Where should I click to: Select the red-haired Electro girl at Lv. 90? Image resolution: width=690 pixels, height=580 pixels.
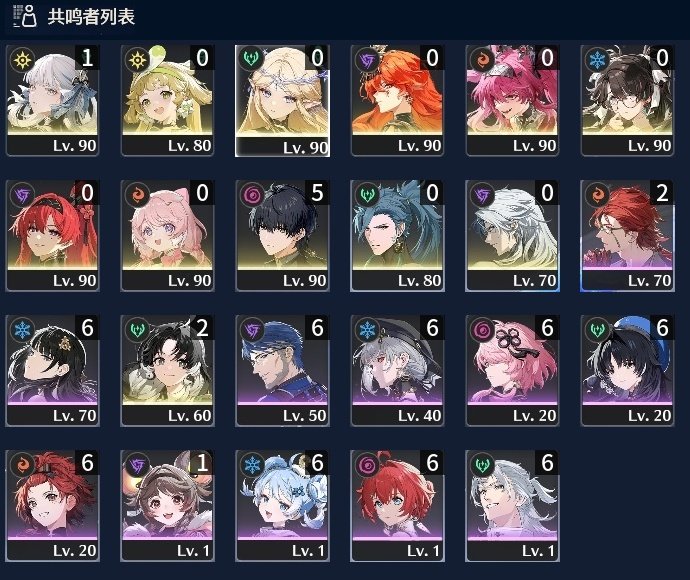pos(52,235)
